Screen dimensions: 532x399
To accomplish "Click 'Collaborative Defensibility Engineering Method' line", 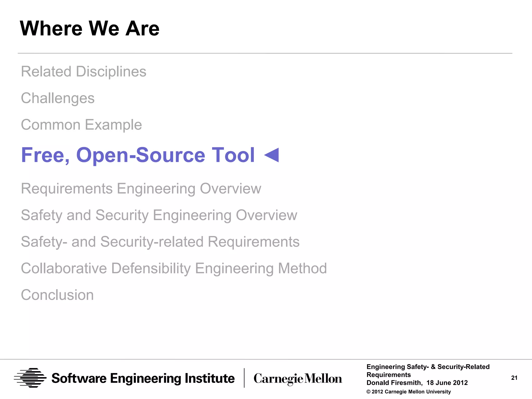I will (174, 268).
